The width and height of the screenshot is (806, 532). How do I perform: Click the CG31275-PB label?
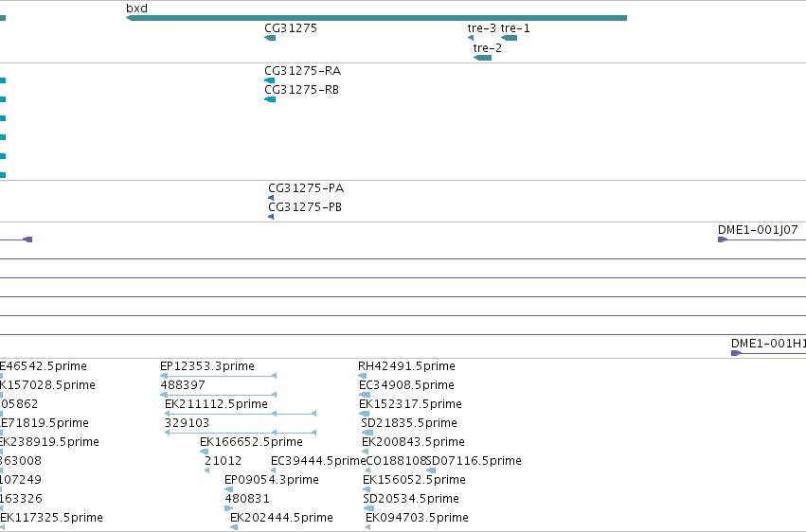tap(305, 207)
